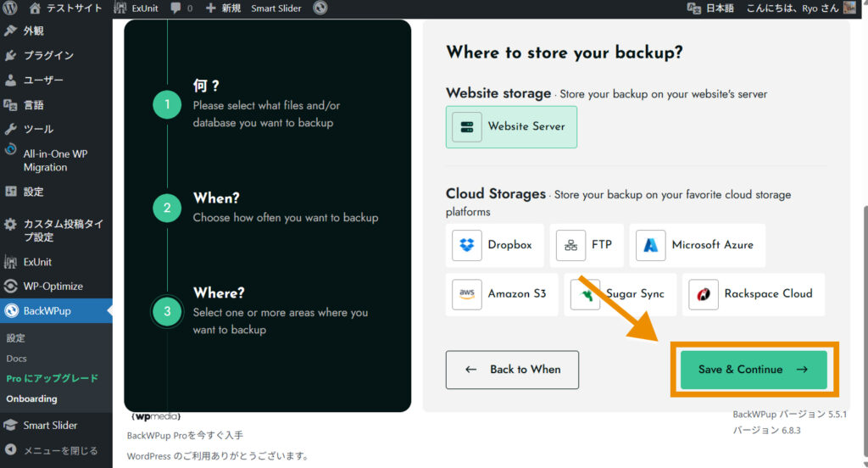Click the Website Server storage icon
The height and width of the screenshot is (468, 868).
coord(466,126)
